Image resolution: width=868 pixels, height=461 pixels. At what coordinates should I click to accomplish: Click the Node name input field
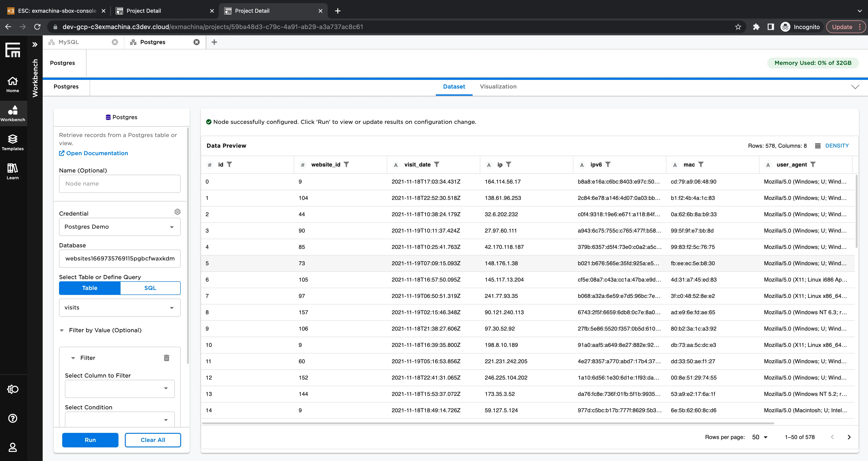click(x=120, y=184)
